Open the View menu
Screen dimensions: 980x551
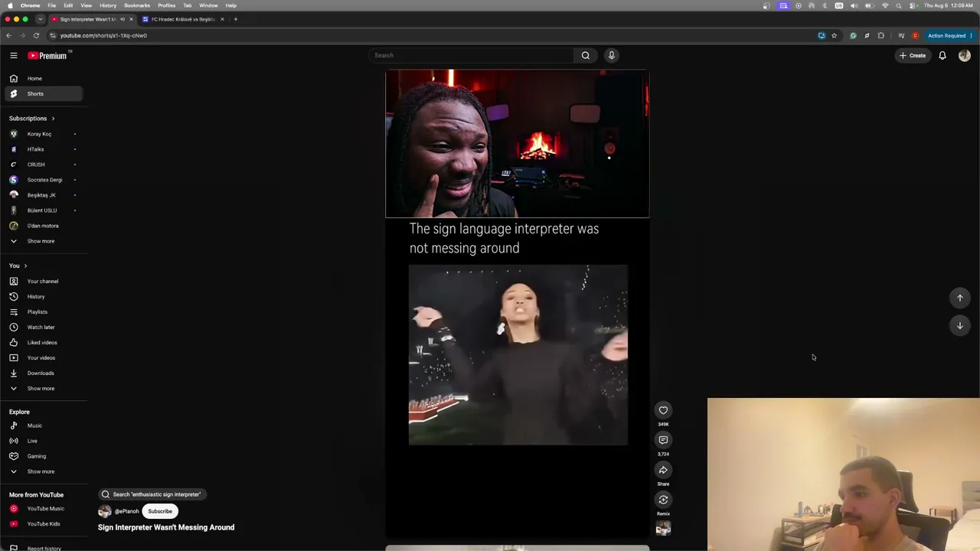86,5
